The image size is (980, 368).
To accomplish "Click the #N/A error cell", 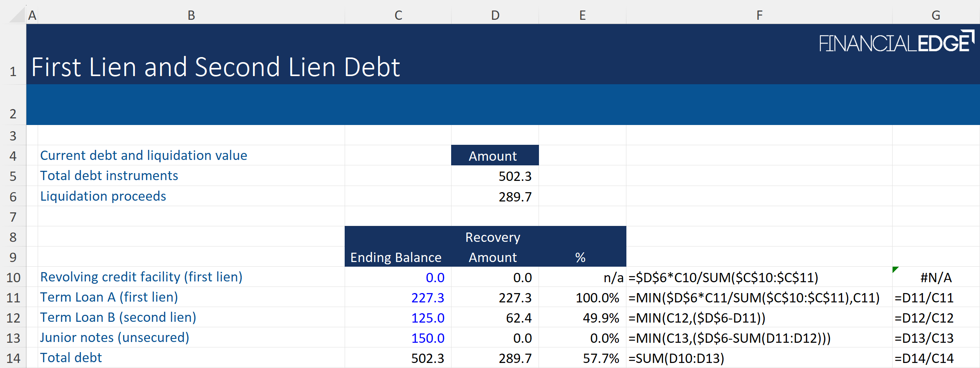I will (x=936, y=277).
